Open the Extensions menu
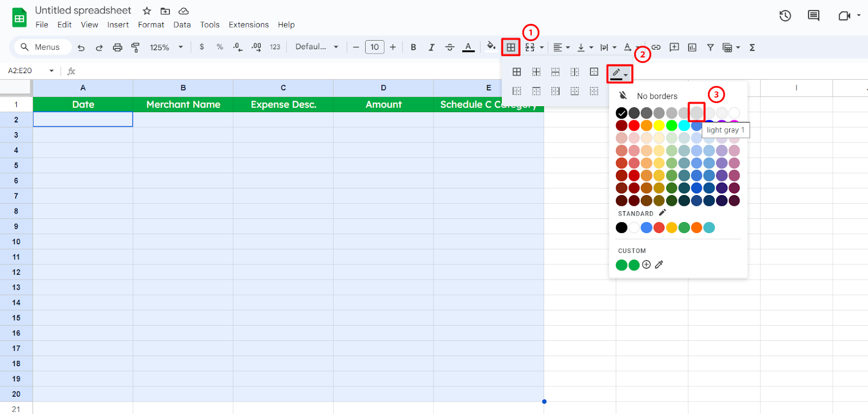 tap(248, 24)
